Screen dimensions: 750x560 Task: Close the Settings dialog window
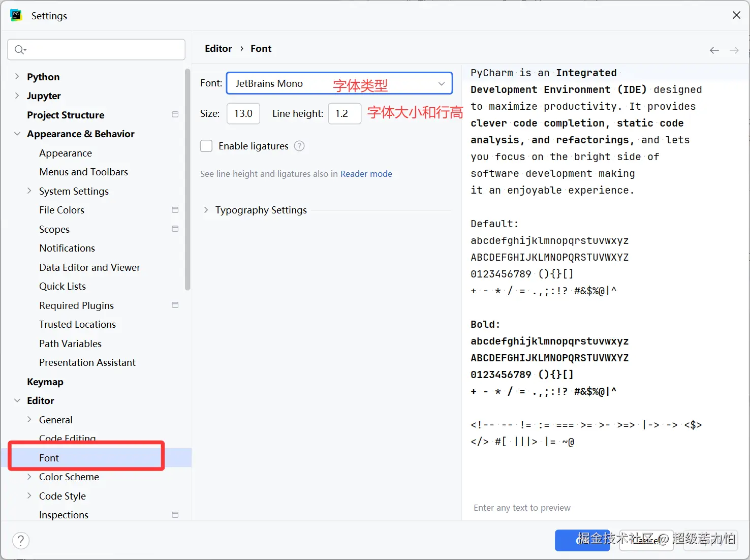coord(736,15)
